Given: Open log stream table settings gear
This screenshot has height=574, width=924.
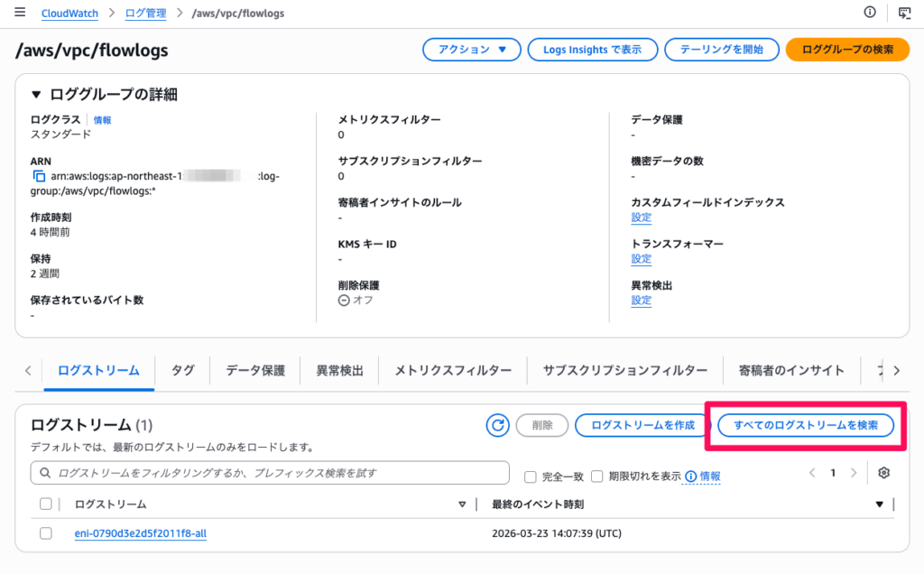Looking at the screenshot, I should (883, 473).
